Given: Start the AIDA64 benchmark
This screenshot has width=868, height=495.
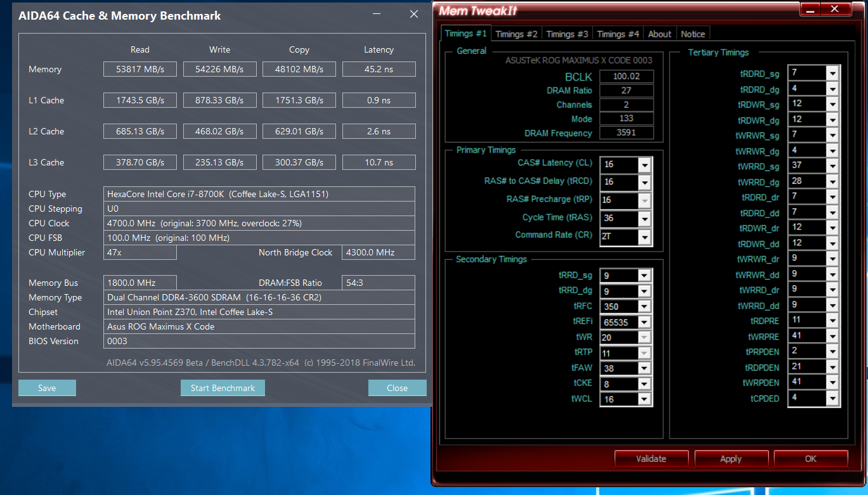Looking at the screenshot, I should click(223, 388).
